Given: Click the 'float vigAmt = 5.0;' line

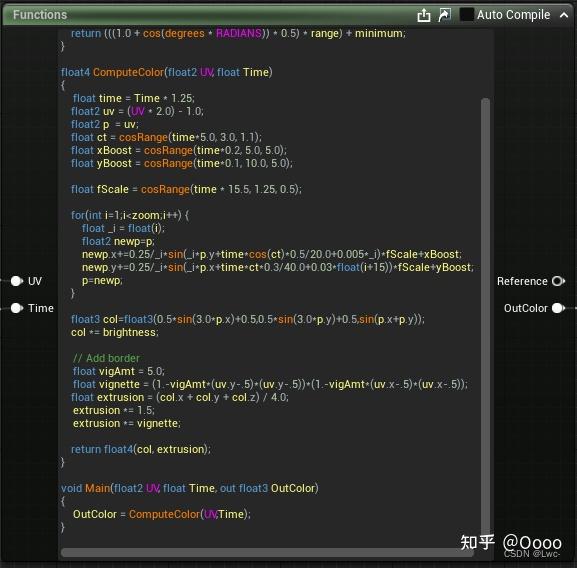Looking at the screenshot, I should (x=119, y=371).
